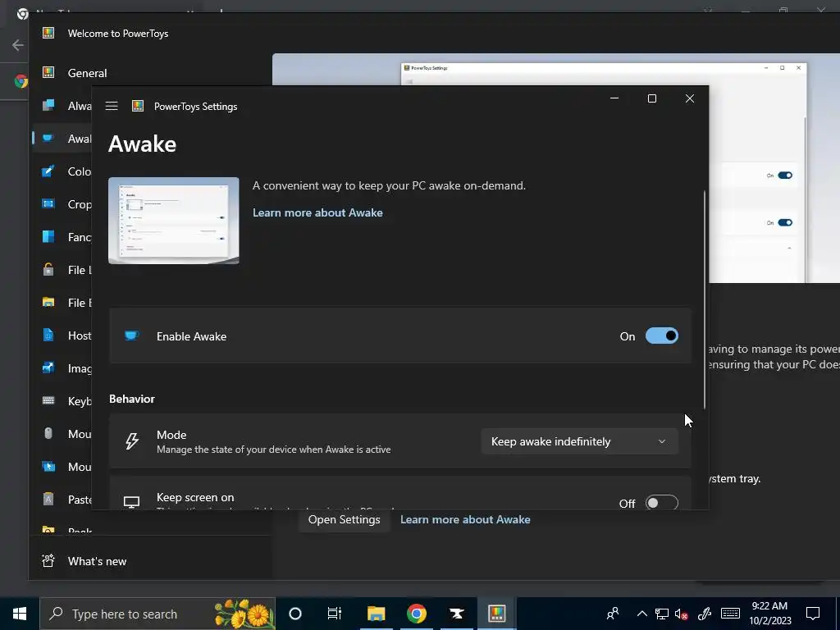
Task: Click Learn more about Awake link in Settings window
Action: click(317, 212)
